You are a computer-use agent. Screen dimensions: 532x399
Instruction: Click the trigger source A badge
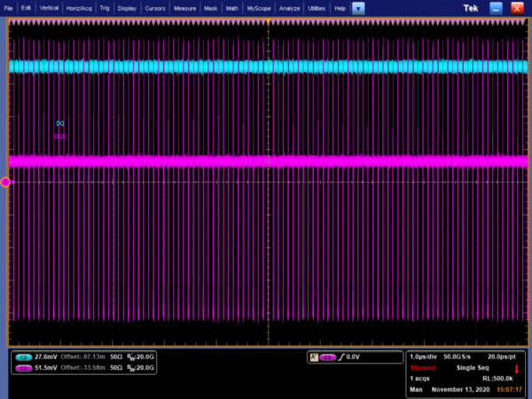point(313,356)
